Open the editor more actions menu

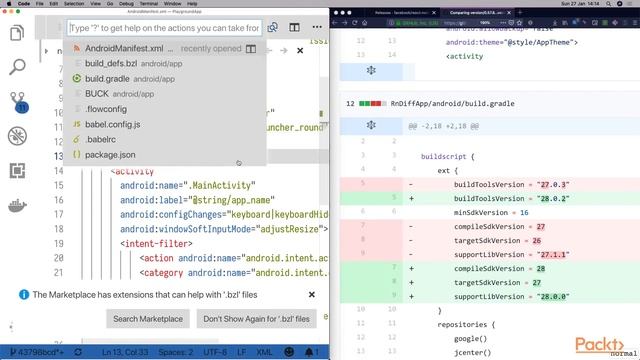[x=317, y=27]
